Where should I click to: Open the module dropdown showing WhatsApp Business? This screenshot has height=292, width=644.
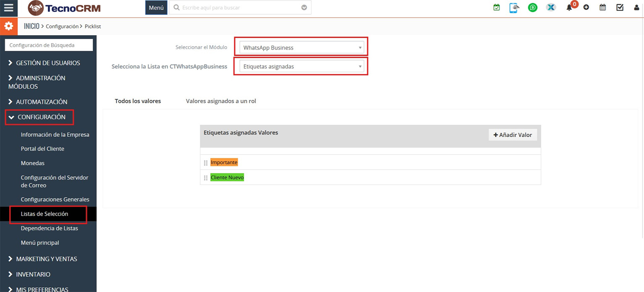(301, 48)
